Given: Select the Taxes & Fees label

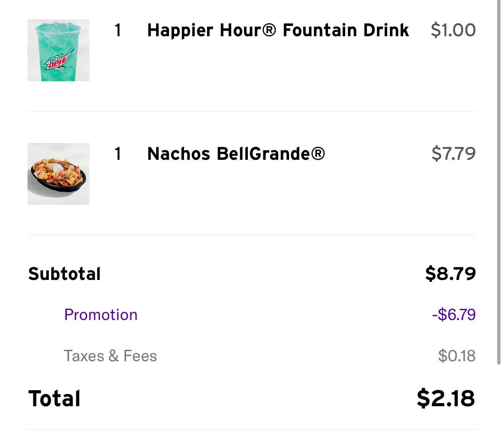Looking at the screenshot, I should tap(110, 356).
